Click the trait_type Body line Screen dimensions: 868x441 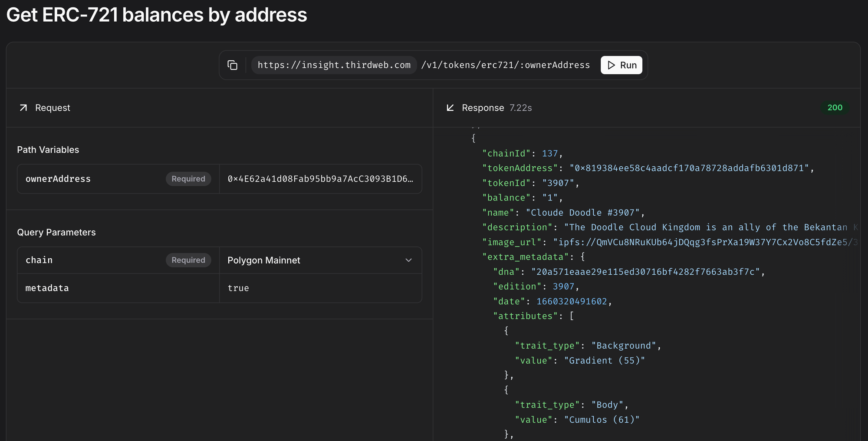point(572,405)
